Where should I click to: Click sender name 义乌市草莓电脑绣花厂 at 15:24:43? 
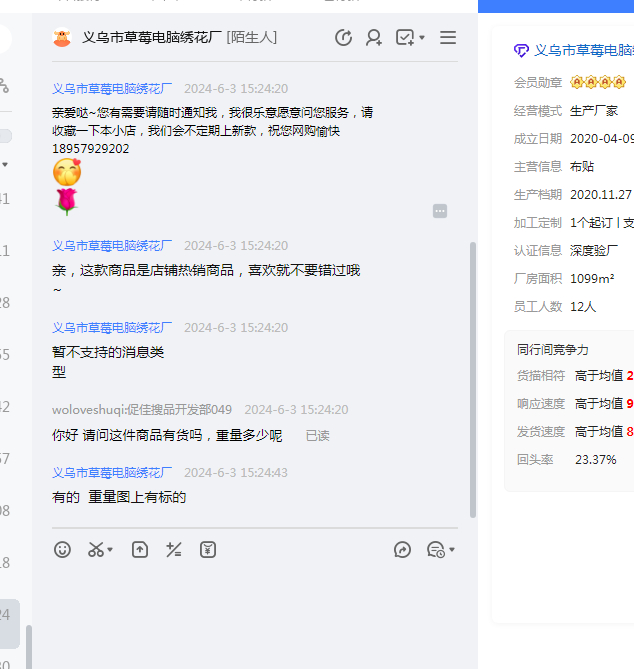coord(112,473)
